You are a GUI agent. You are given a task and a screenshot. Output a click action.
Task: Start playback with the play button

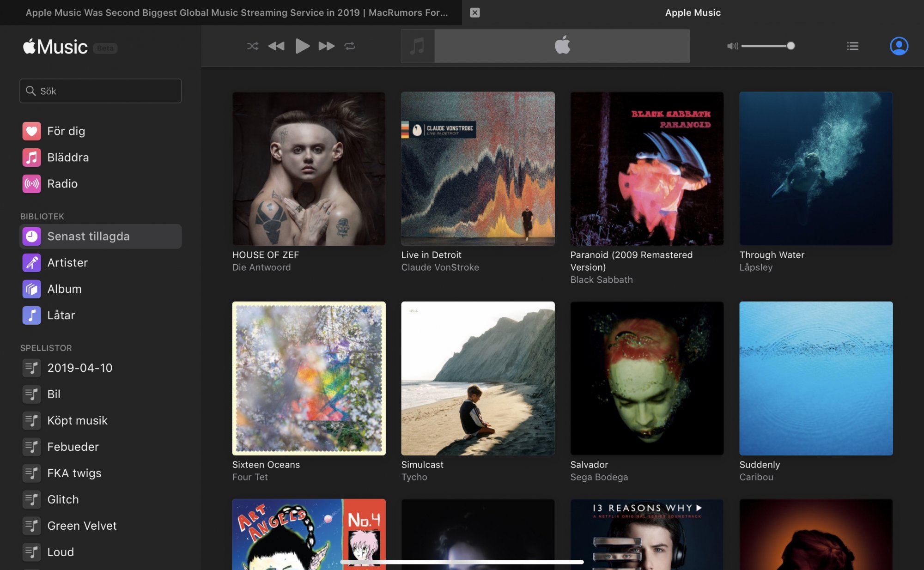(x=302, y=46)
